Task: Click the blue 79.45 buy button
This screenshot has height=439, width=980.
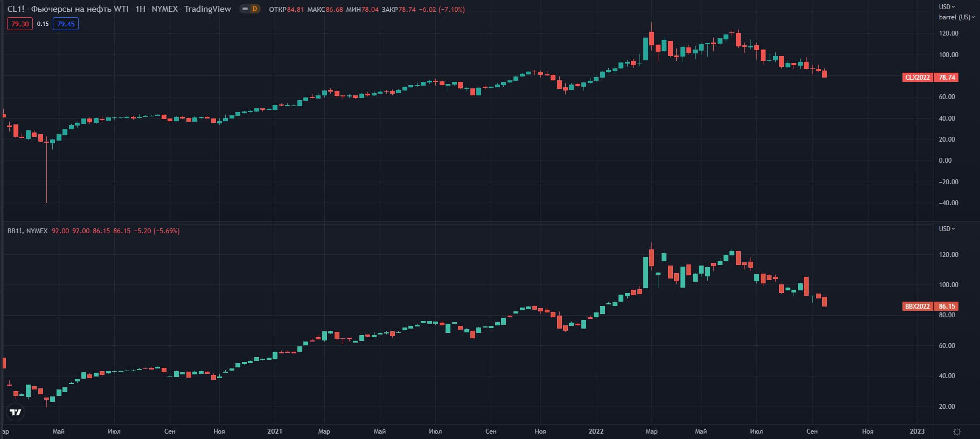Action: tap(66, 24)
